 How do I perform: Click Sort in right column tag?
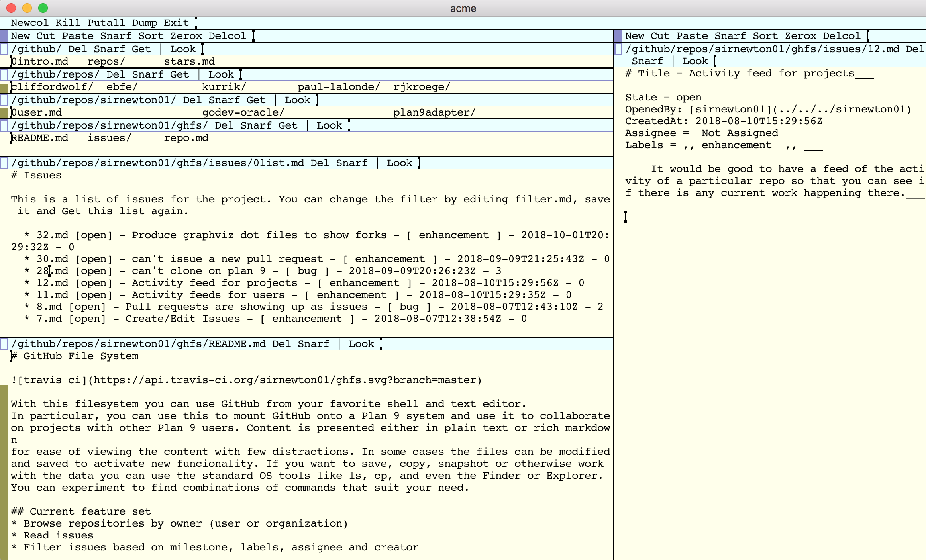(765, 36)
